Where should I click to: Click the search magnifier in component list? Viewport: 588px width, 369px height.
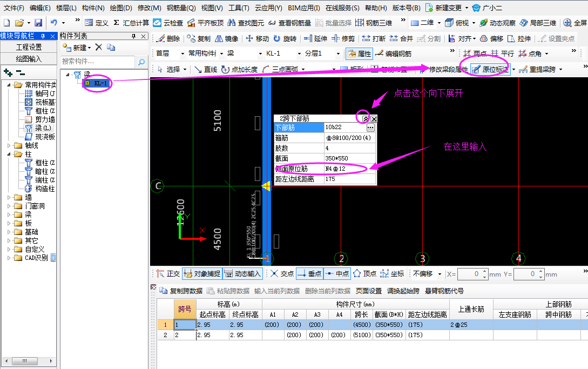click(141, 62)
